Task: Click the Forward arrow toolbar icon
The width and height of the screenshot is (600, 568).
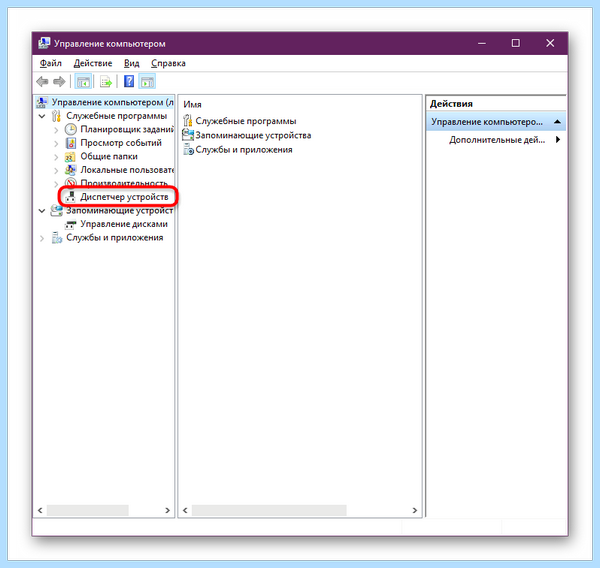Action: coord(59,82)
